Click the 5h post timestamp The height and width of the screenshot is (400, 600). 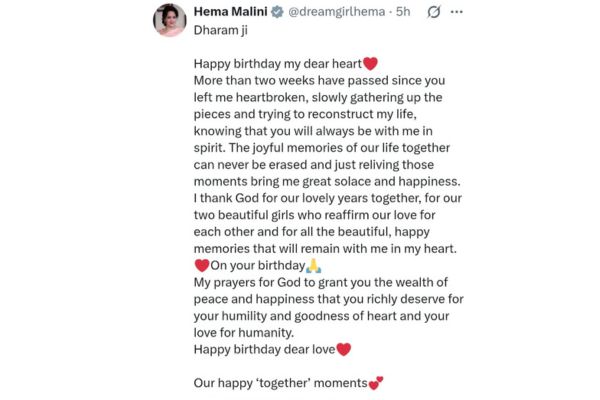[403, 12]
